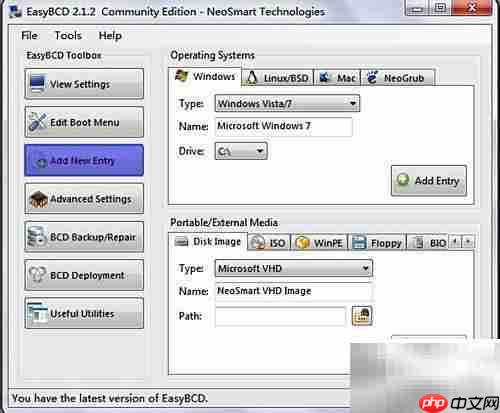Viewport: 500px width, 413px height.
Task: Switch to the BIO tab
Action: click(428, 243)
